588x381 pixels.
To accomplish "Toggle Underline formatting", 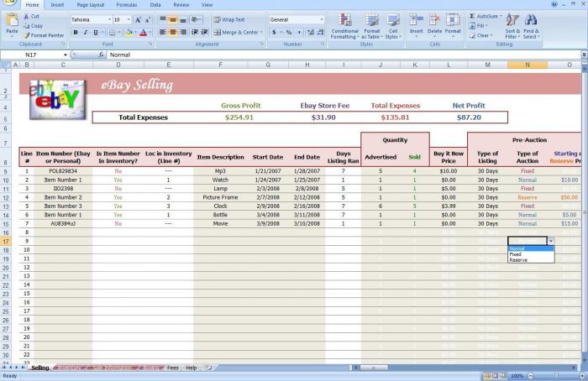I will pyautogui.click(x=96, y=33).
